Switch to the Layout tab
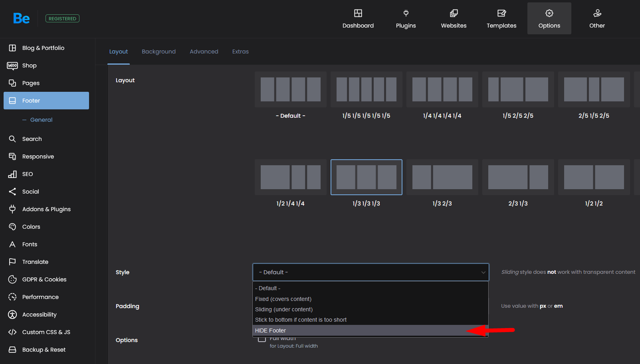This screenshot has height=364, width=640. [119, 51]
